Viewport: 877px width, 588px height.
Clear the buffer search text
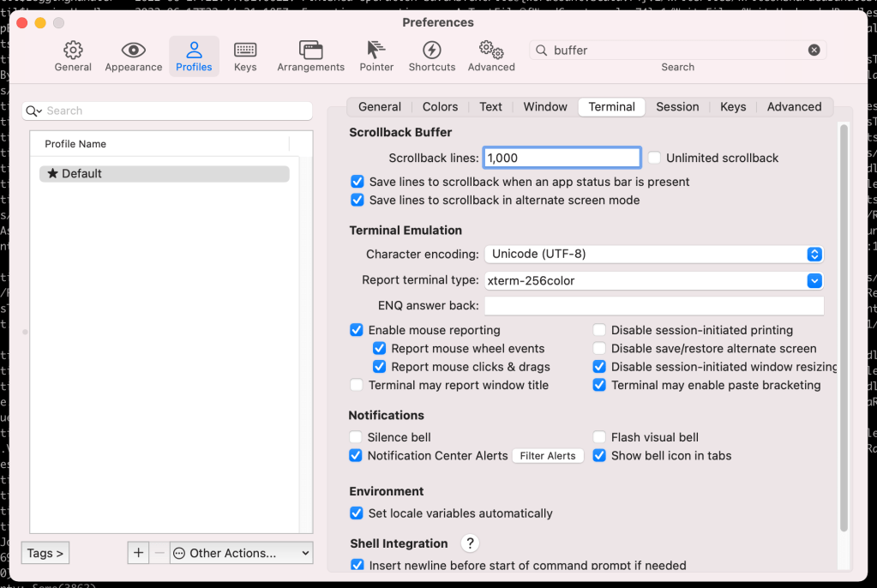814,51
